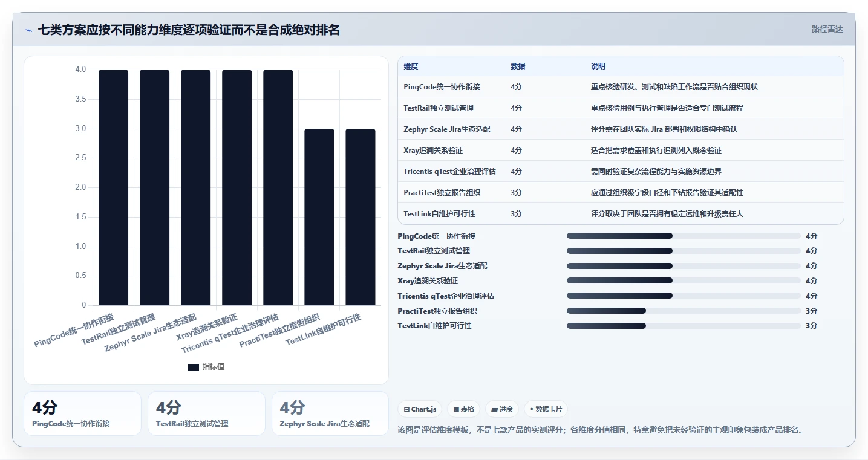Screen dimensions: 868x460
Task: Click the PingCode progress bar
Action: click(x=684, y=236)
